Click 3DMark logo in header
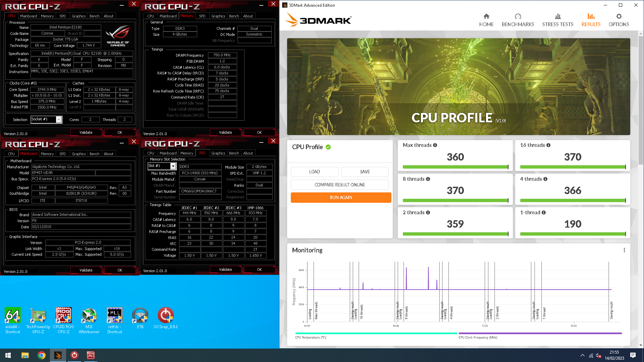Screen dimensions: 644x362 coord(318,20)
